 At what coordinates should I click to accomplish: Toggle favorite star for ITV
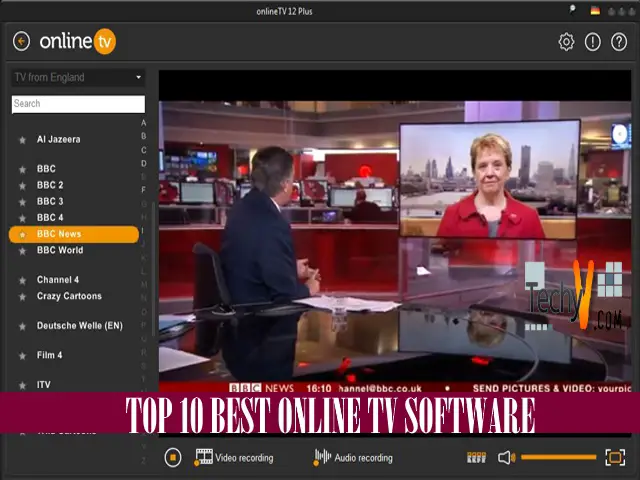(x=22, y=385)
